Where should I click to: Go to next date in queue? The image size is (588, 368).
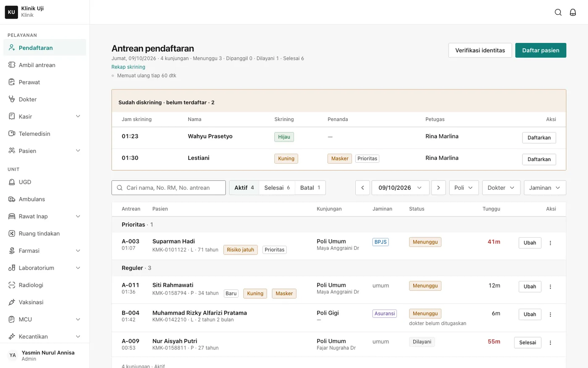438,188
